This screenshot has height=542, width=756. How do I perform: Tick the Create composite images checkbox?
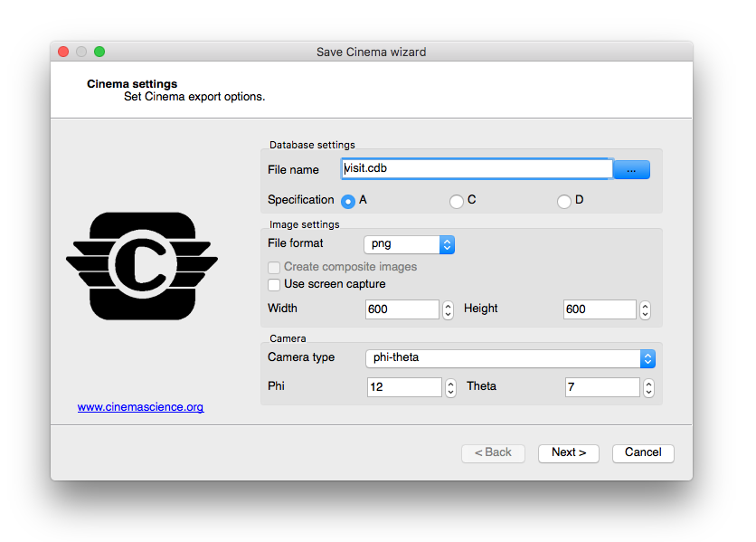(x=274, y=267)
